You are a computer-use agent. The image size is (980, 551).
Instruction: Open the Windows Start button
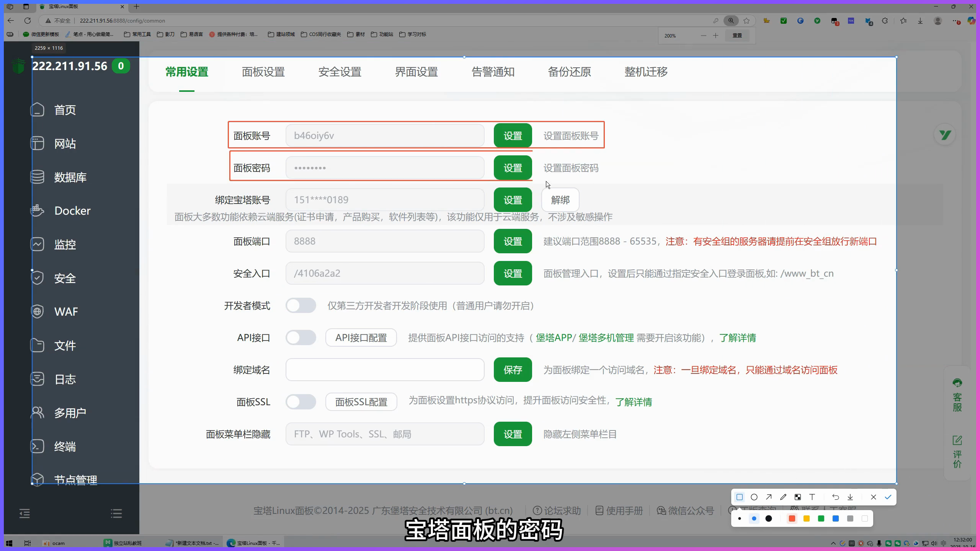9,543
